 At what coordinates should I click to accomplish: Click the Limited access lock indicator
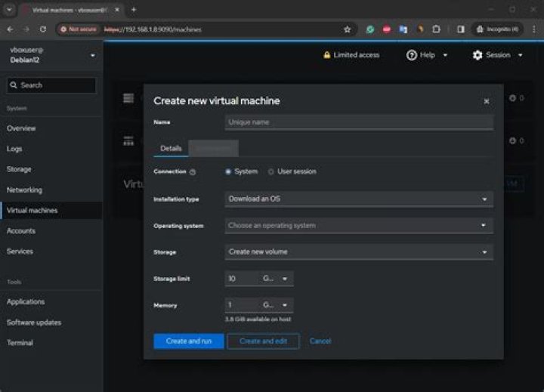pyautogui.click(x=351, y=55)
